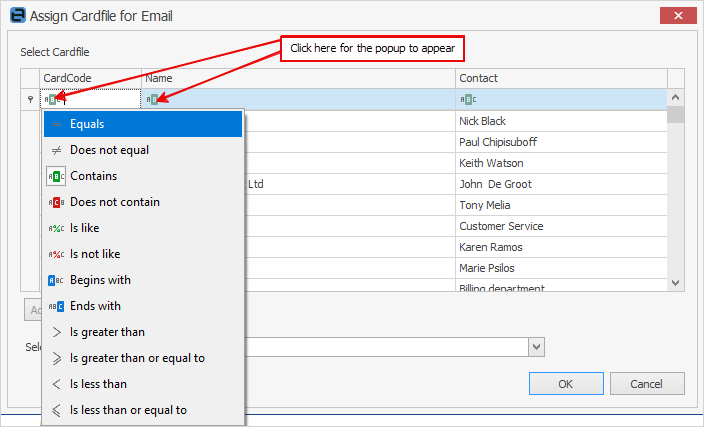Image resolution: width=704 pixels, height=427 pixels.
Task: Choose the Ends with filter option
Action: tap(143, 306)
